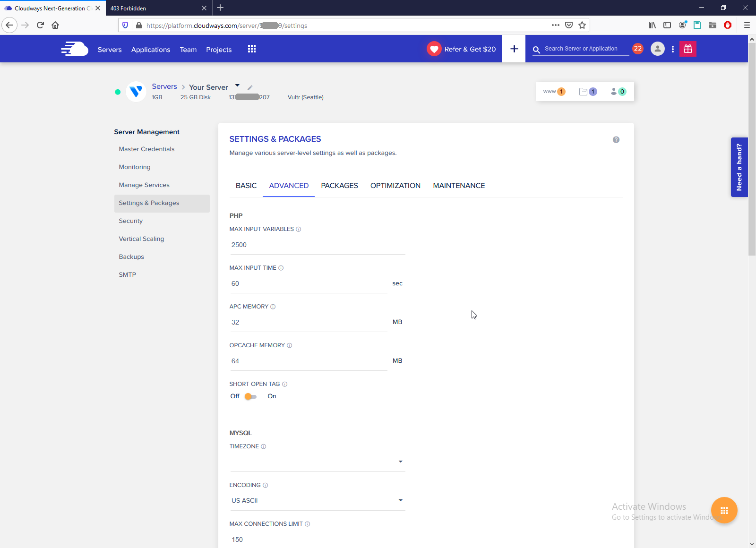Switch to the Maintenance tab
Screen dimensions: 756x548
(459, 186)
